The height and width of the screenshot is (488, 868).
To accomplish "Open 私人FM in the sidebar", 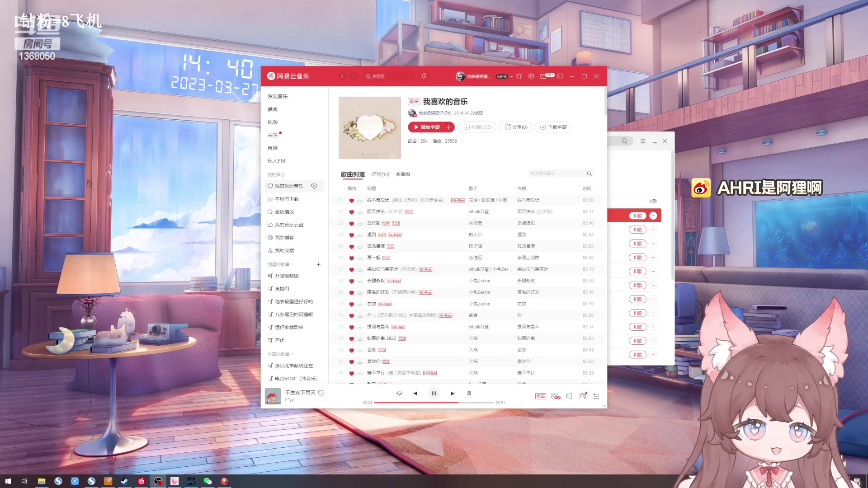I will coord(276,161).
